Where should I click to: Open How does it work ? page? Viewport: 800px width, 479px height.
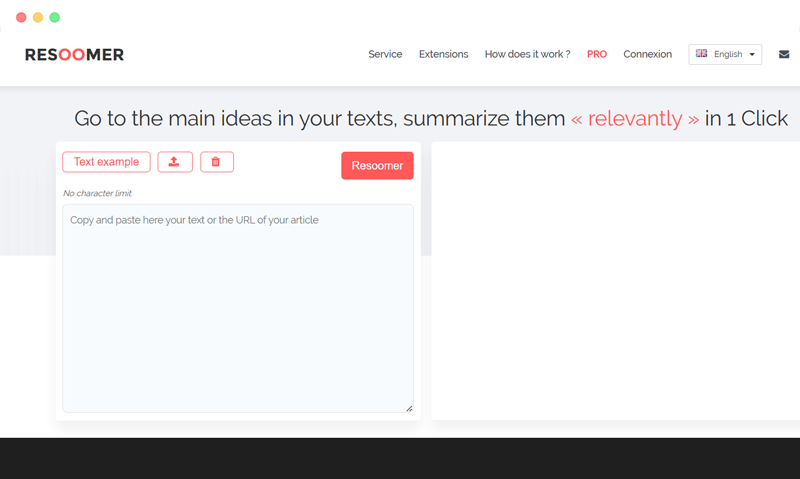point(527,54)
